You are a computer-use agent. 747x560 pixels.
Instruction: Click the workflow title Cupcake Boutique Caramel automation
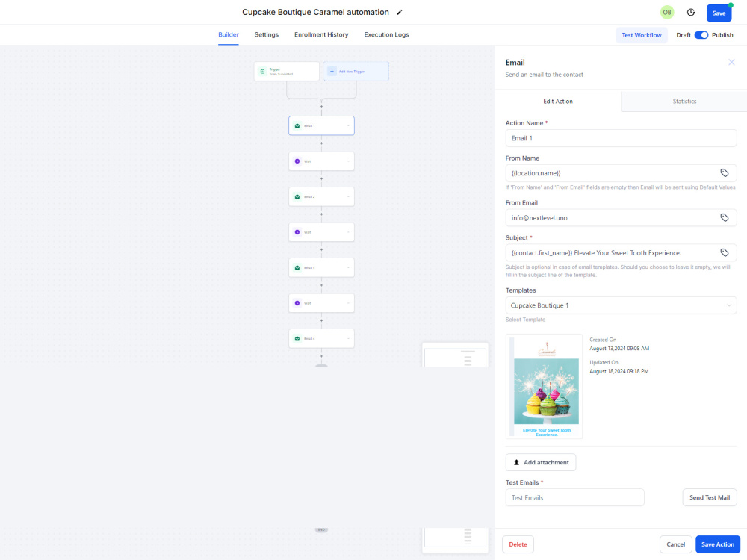click(315, 13)
